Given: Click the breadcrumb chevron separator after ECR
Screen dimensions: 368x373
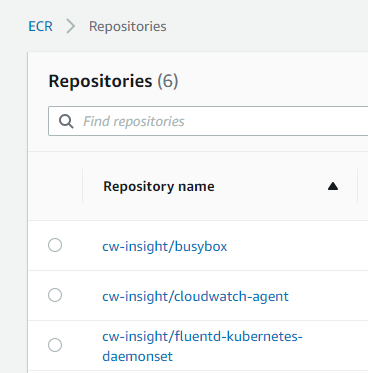Looking at the screenshot, I should coord(71,26).
